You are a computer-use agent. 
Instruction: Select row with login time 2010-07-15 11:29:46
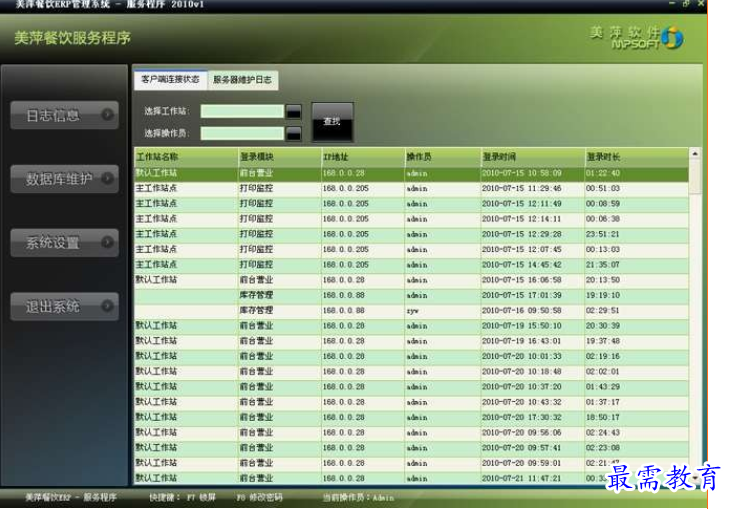click(411, 189)
